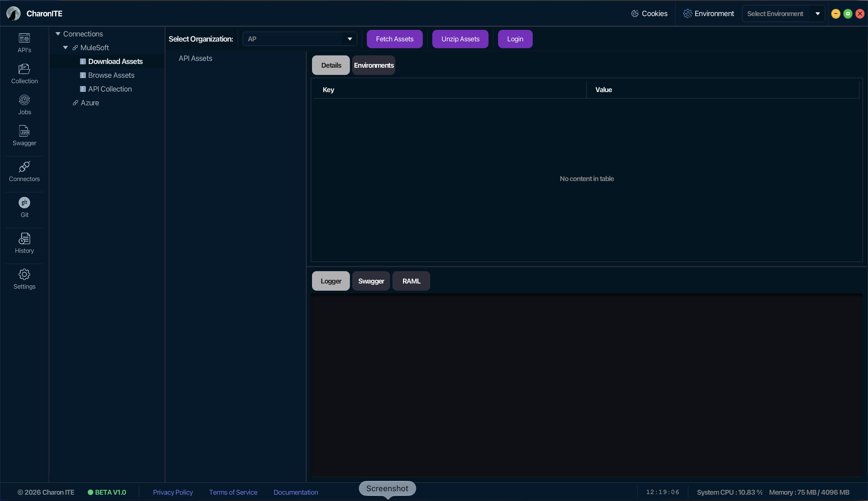
Task: Click the Login button
Action: click(x=515, y=39)
